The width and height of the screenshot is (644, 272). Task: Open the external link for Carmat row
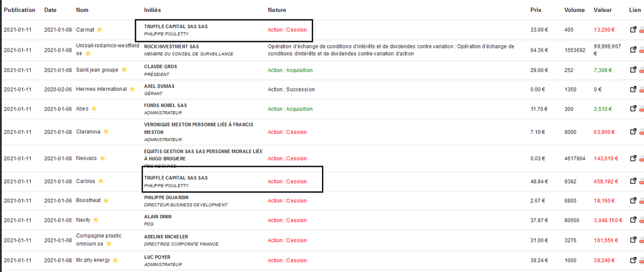[633, 30]
